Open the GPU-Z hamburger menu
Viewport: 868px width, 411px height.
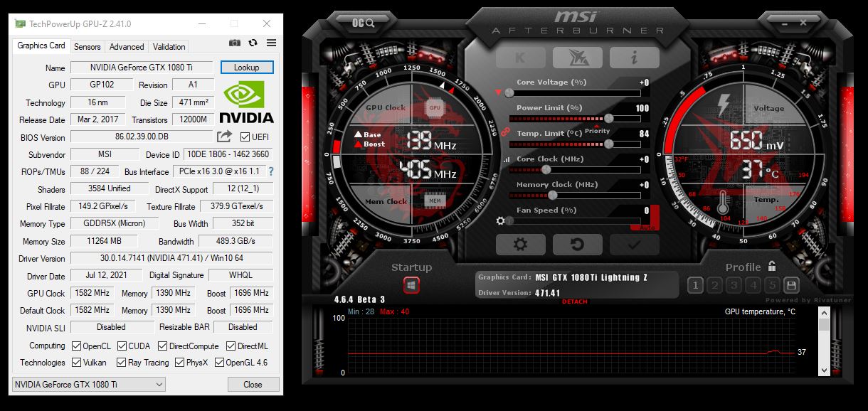[271, 43]
